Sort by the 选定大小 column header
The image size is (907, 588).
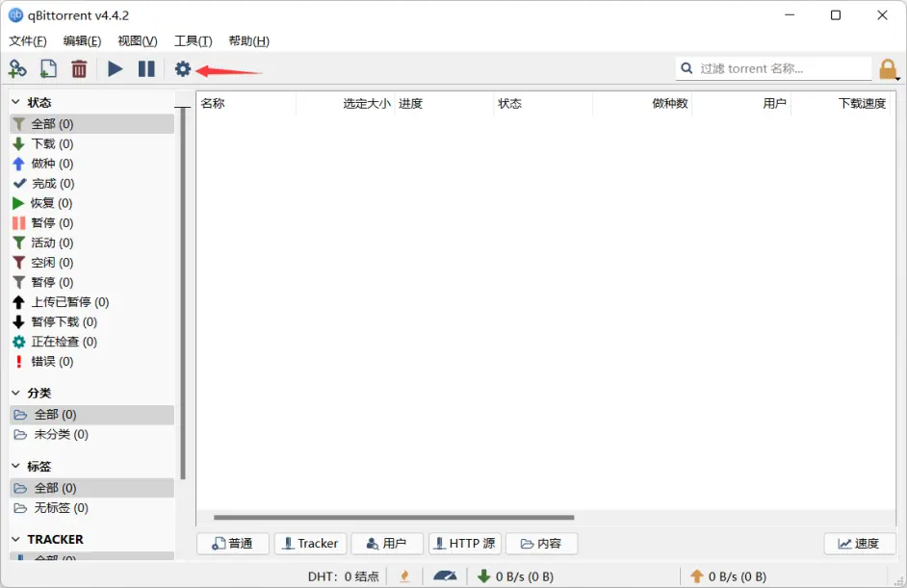[x=346, y=104]
